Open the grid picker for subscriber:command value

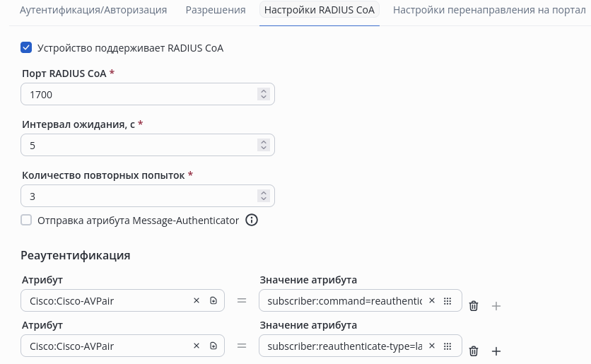coord(447,301)
